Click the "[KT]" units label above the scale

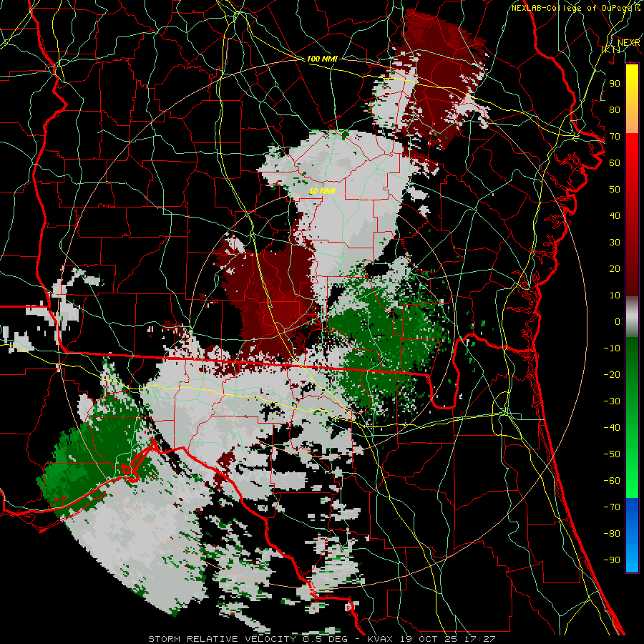click(x=611, y=49)
